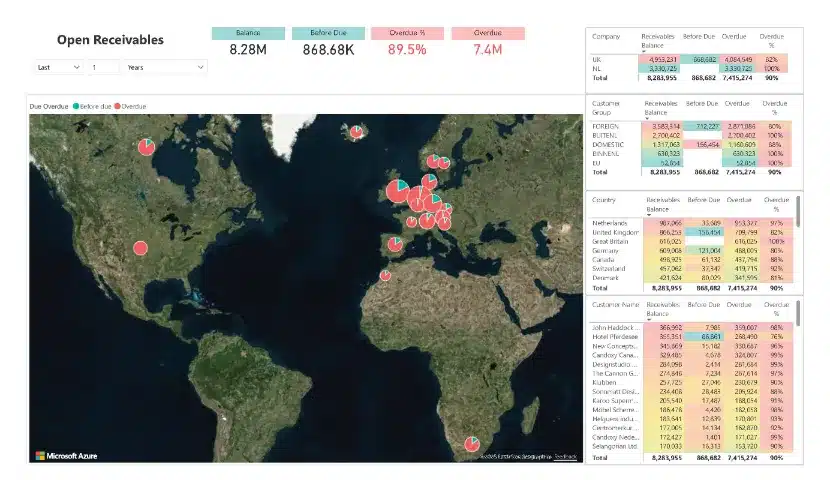This screenshot has height=480, width=830.
Task: Click the 'Customer Group' column header
Action: (607, 108)
